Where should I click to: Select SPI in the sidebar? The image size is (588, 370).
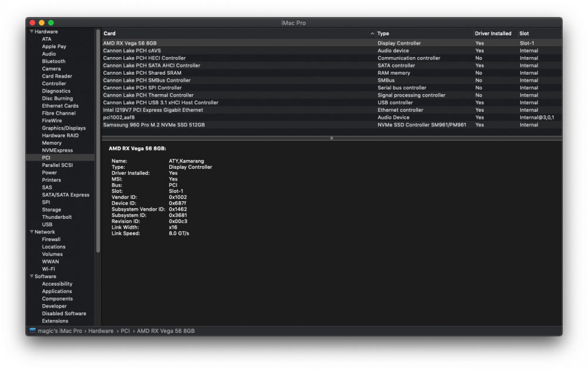click(x=46, y=202)
